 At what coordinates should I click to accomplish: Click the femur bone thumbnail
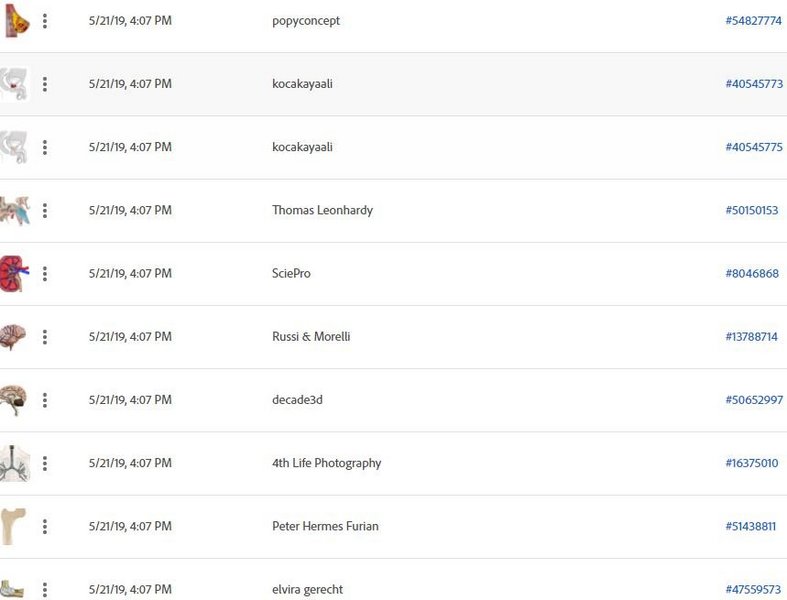coord(13,526)
